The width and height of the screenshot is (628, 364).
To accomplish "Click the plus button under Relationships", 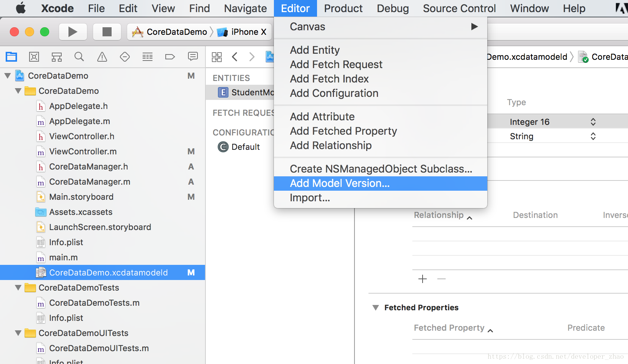I will pos(423,279).
